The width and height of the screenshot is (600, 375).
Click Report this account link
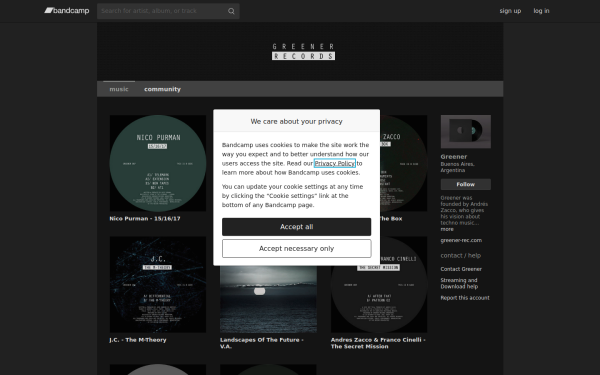point(465,298)
